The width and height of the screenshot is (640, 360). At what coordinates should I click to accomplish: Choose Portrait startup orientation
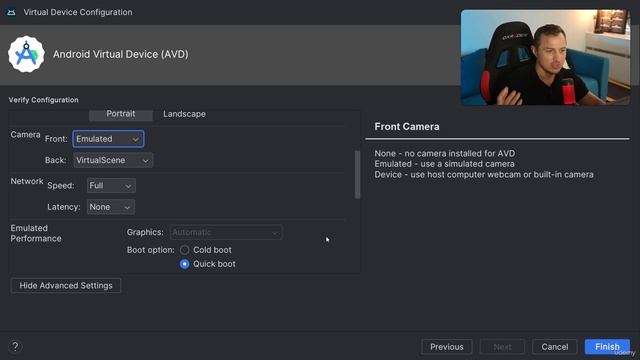coord(121,114)
